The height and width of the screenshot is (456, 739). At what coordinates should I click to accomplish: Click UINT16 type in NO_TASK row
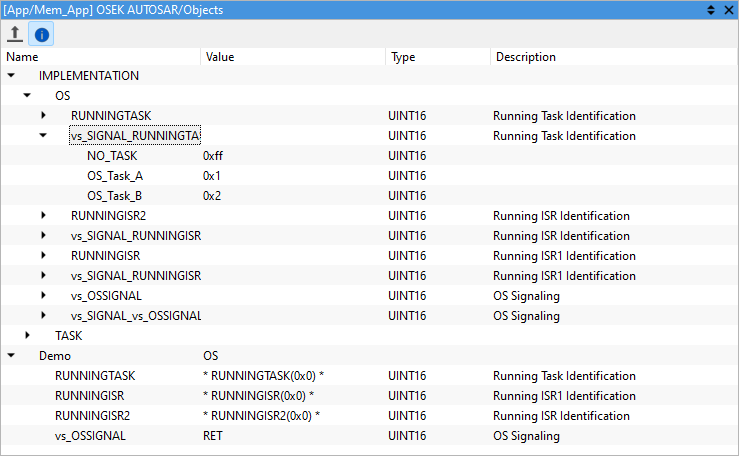pos(407,156)
